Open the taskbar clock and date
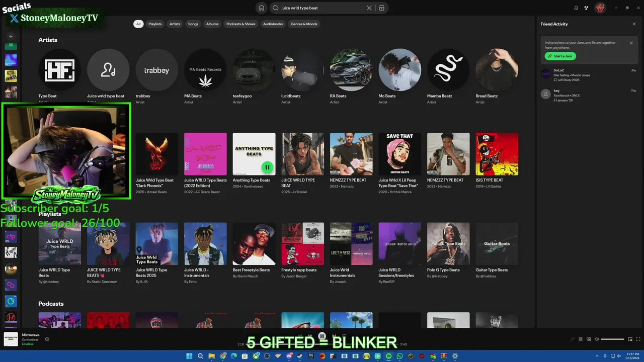The image size is (644, 362). [632, 356]
